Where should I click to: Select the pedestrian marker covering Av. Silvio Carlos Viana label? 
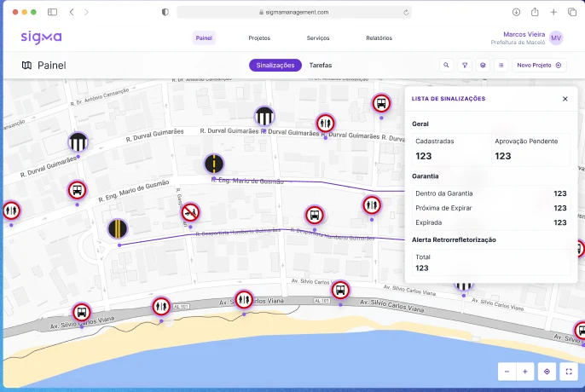(244, 299)
